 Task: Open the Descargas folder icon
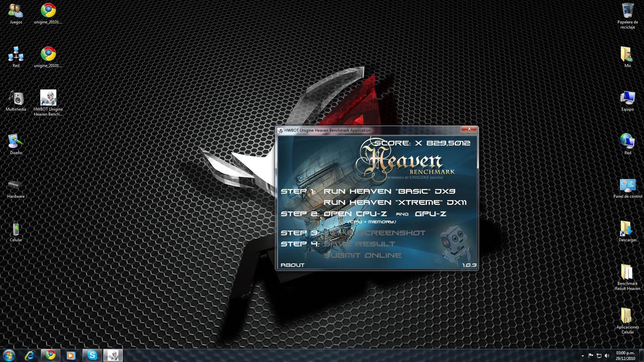click(x=627, y=231)
